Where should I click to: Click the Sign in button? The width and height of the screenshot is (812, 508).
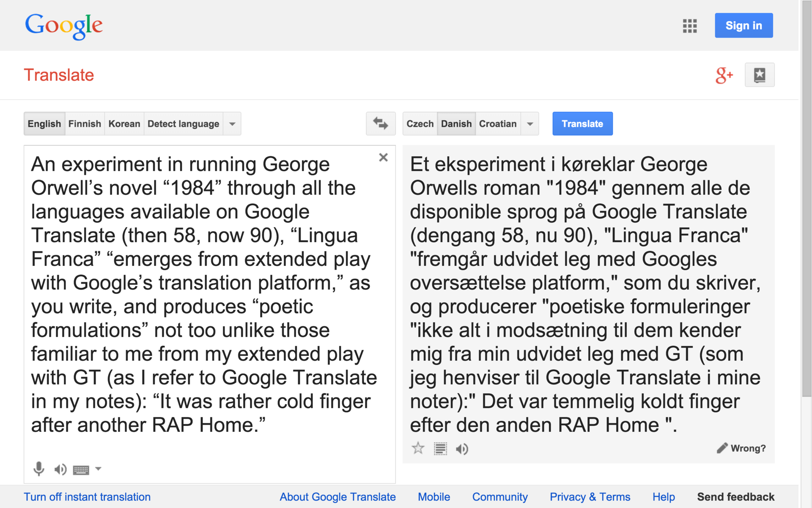(743, 25)
